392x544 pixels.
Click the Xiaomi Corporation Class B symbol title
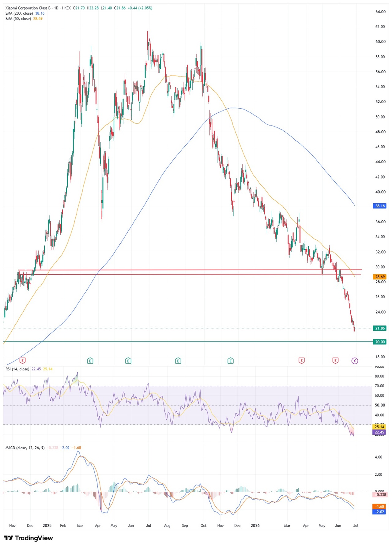pyautogui.click(x=28, y=8)
